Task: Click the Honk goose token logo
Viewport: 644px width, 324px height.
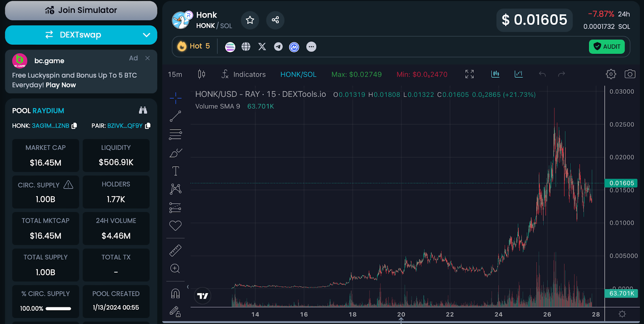Action: coord(181,20)
